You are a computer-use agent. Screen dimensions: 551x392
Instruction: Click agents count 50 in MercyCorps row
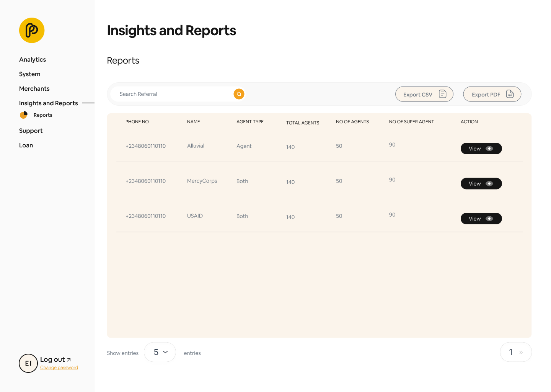pos(339,181)
